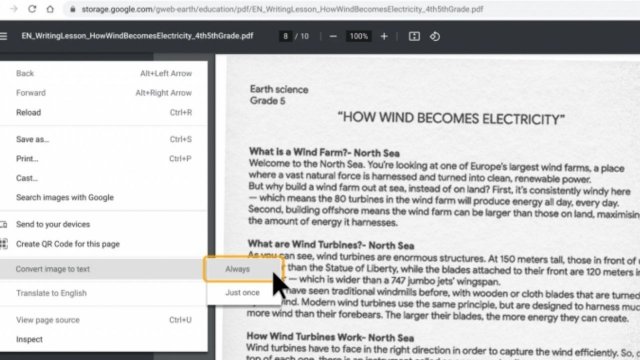Click the URL in the address bar

[x=282, y=9]
